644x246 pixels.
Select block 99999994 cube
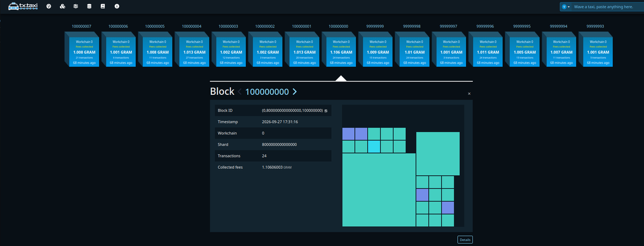pos(560,49)
